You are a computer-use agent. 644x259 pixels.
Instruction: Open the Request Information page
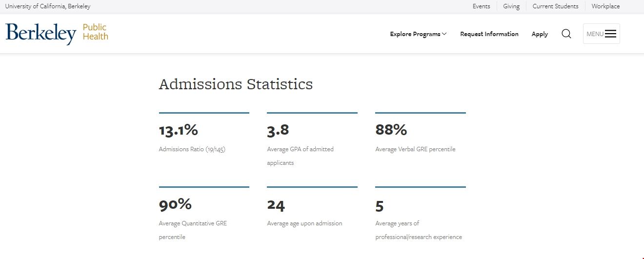click(489, 34)
